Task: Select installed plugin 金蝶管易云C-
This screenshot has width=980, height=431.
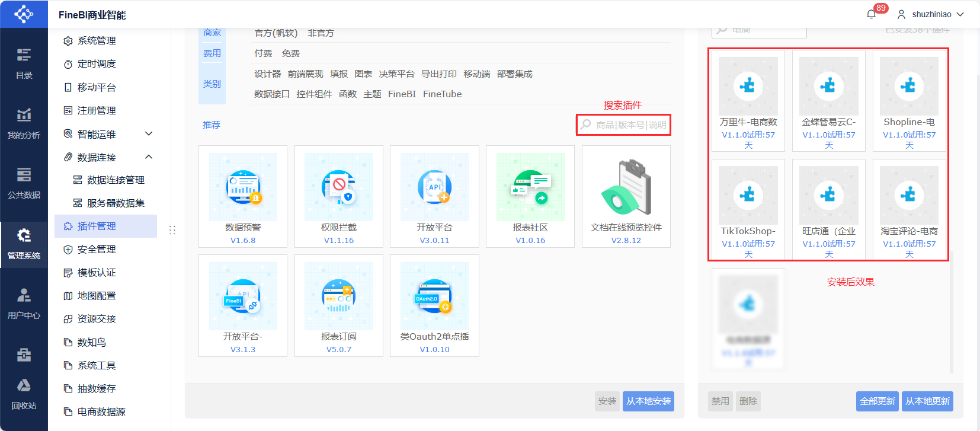Action: [829, 101]
